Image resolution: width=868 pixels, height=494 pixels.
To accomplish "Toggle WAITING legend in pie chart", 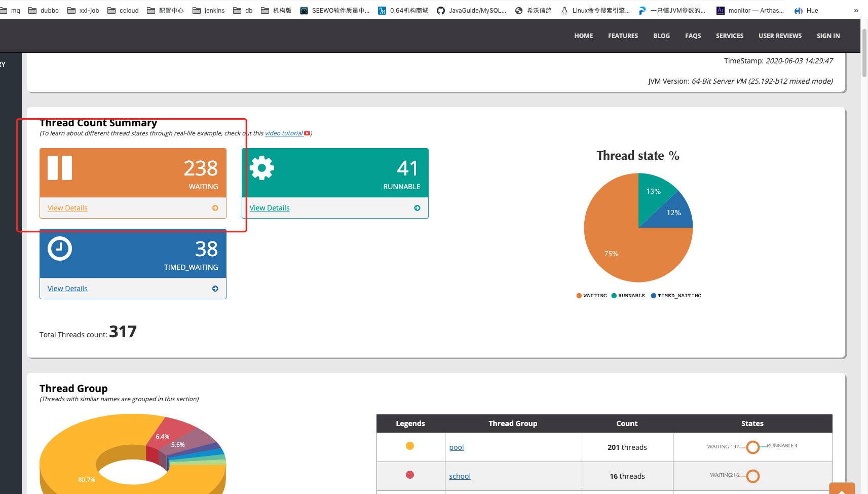I will point(591,296).
